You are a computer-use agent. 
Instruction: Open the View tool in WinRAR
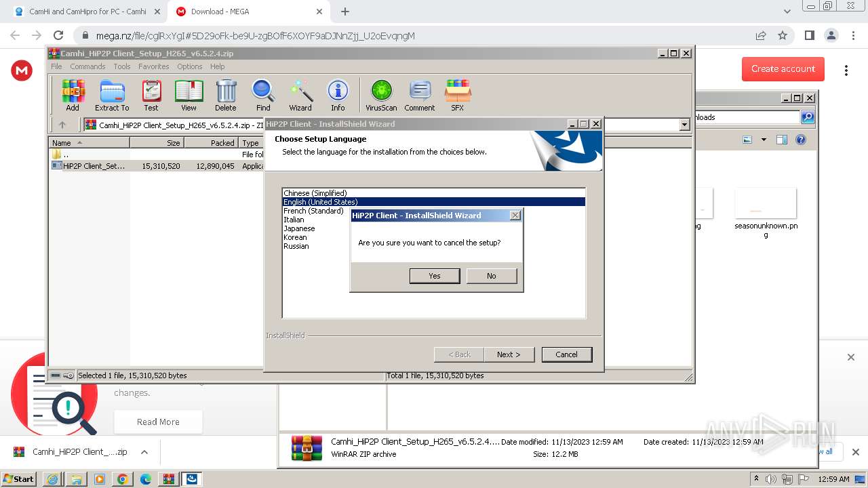(189, 95)
